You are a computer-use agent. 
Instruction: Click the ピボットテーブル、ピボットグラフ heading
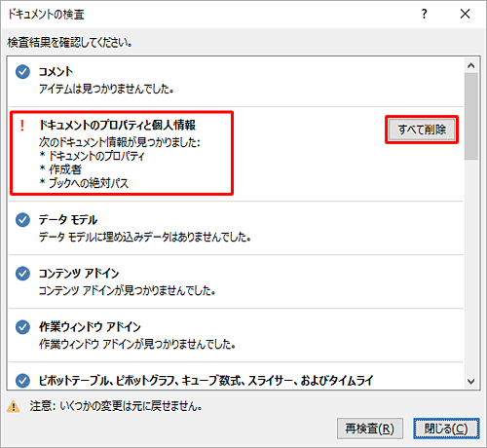[x=206, y=381]
